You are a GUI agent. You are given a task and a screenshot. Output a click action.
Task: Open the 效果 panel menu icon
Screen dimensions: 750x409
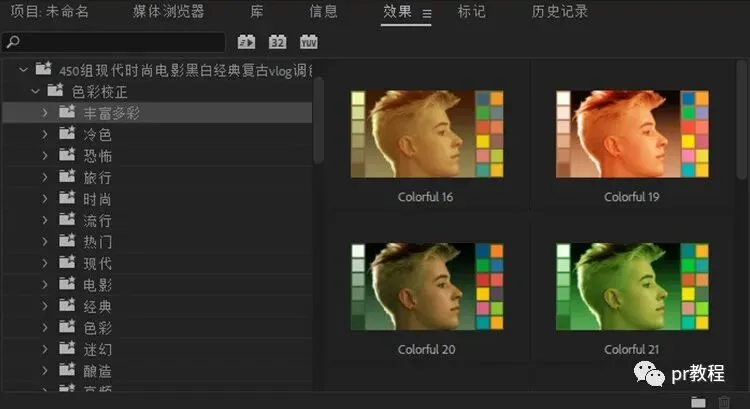[427, 13]
